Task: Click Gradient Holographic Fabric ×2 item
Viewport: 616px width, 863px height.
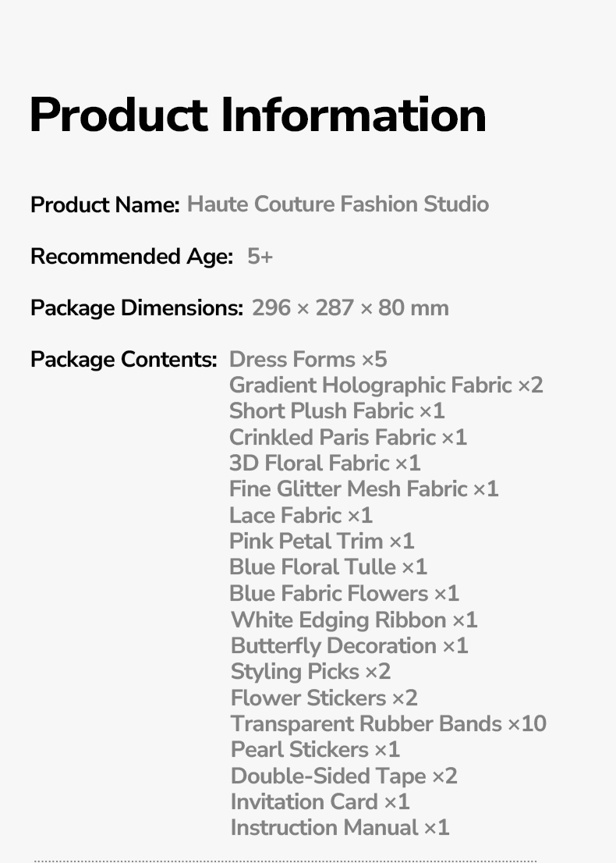Action: tap(386, 385)
